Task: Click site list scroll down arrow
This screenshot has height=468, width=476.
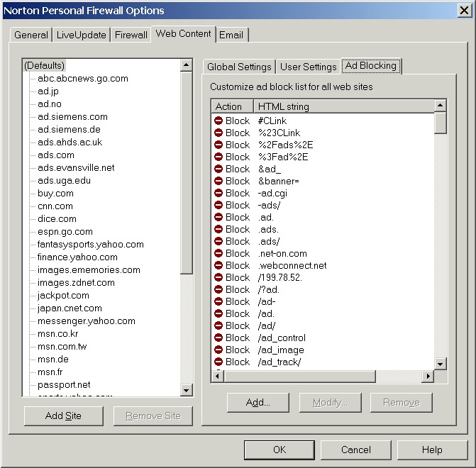Action: click(x=186, y=390)
